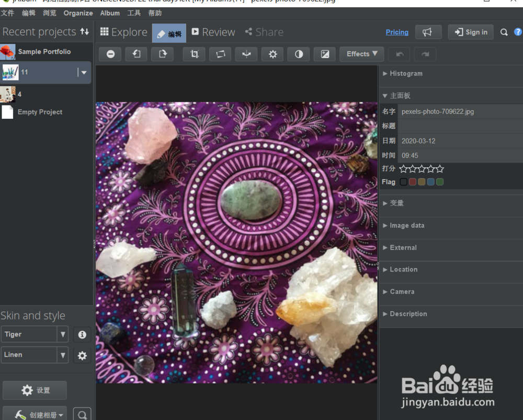523x420 pixels.
Task: Sort recent projects with arrows icon
Action: pos(85,32)
